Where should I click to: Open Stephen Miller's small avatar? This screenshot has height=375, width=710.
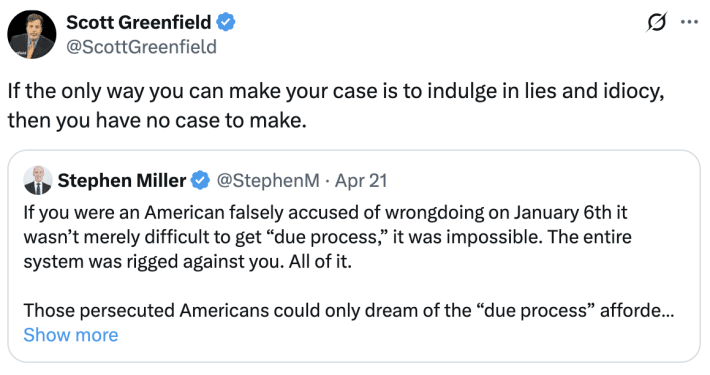(38, 180)
